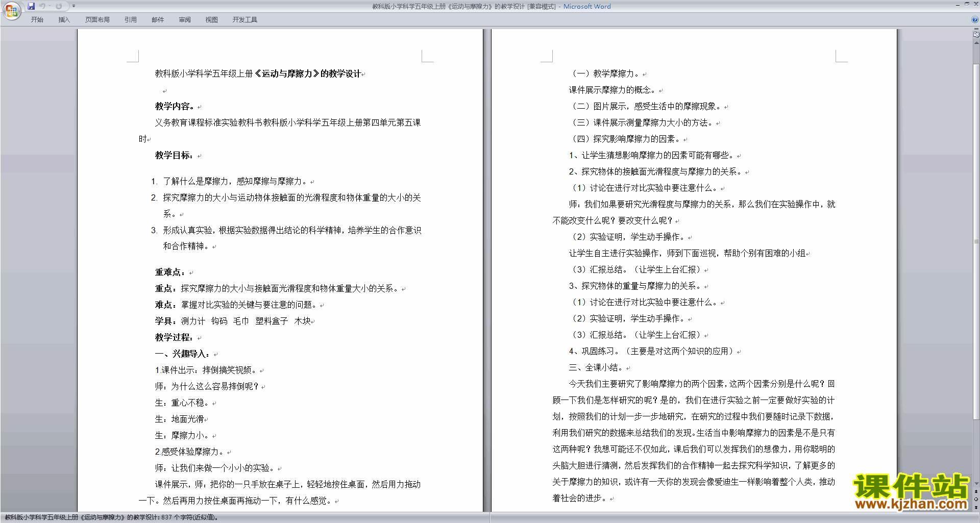Click the line 感受体验摩擦力
This screenshot has width=980, height=523.
tap(190, 452)
